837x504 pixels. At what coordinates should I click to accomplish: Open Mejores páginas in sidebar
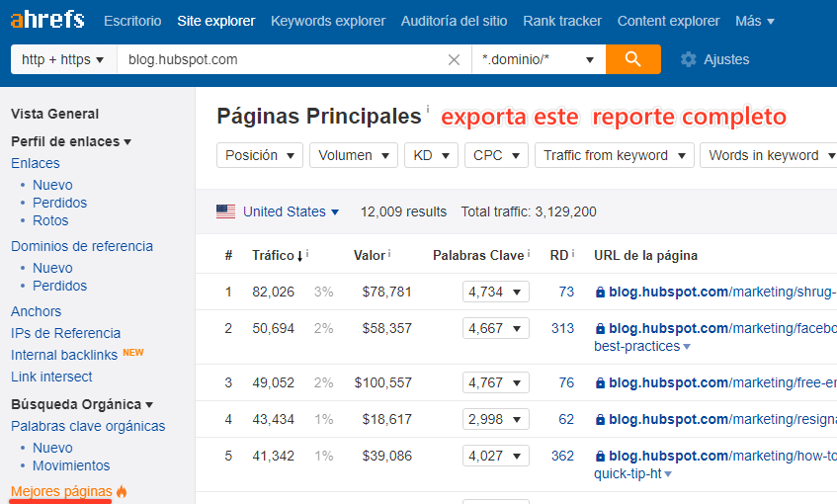pyautogui.click(x=61, y=491)
